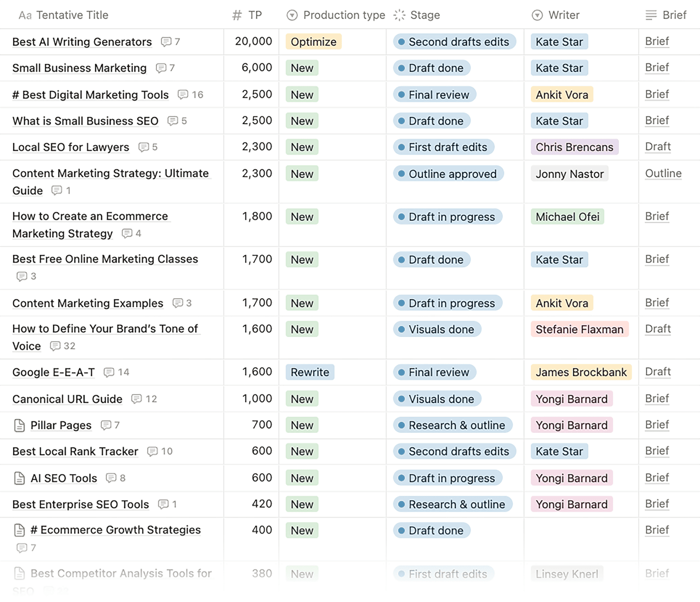Click the page icon beside AI SEO Tools
This screenshot has width=700, height=602.
point(19,478)
